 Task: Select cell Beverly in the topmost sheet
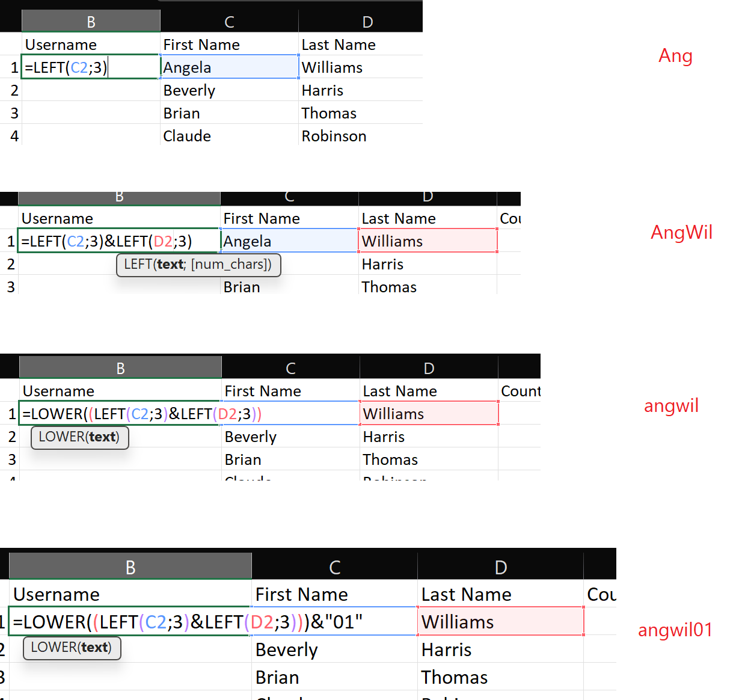coord(230,90)
